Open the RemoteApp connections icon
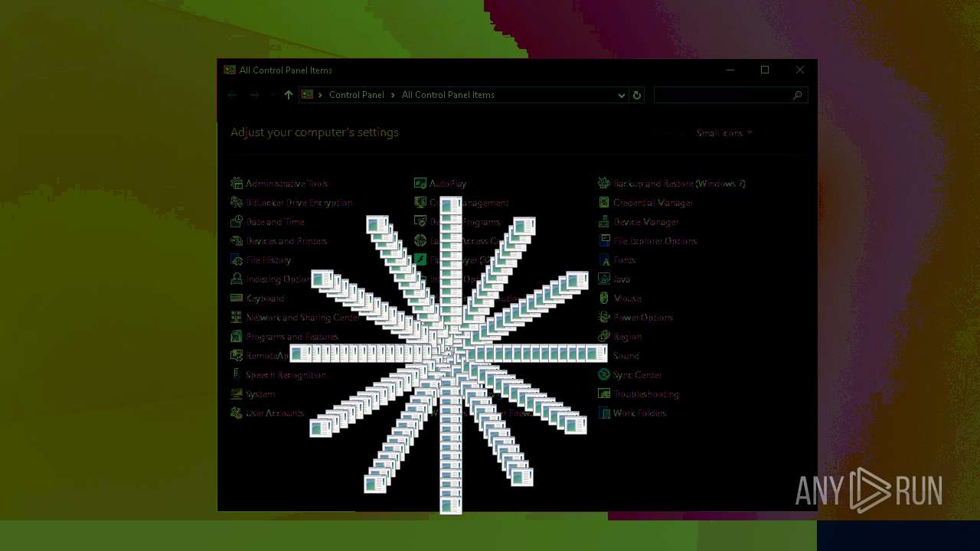The height and width of the screenshot is (551, 980). point(237,356)
